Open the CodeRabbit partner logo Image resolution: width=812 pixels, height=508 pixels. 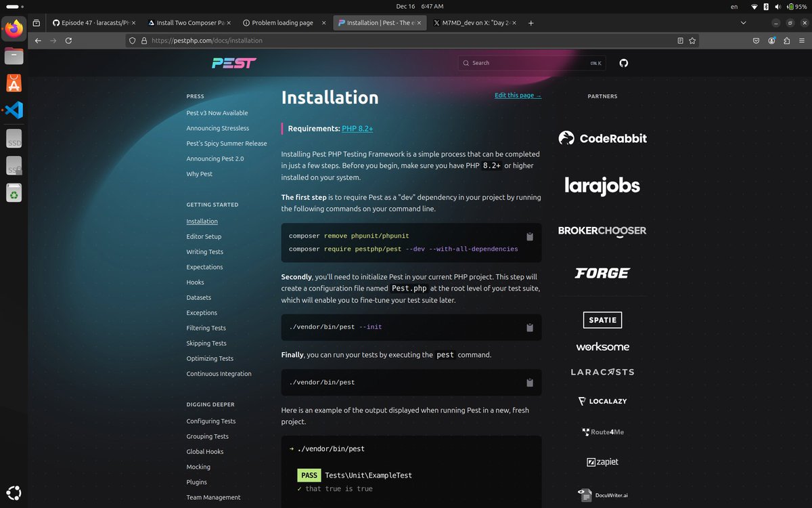tap(602, 138)
